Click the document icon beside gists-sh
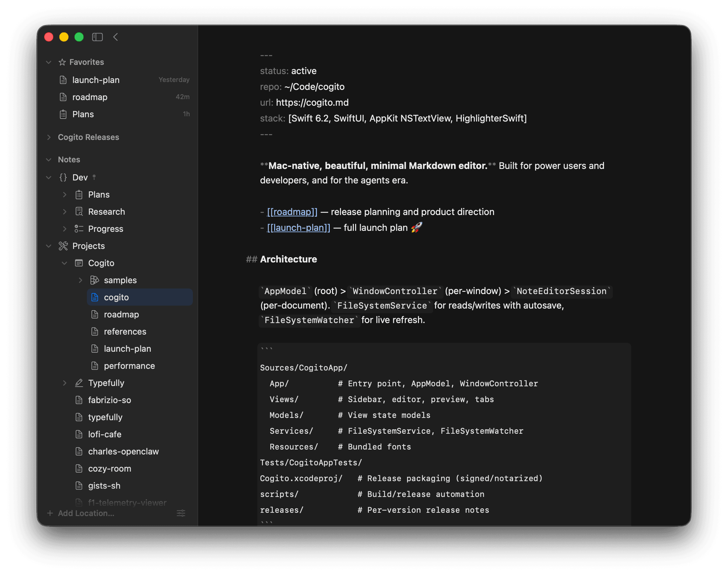This screenshot has height=575, width=728. [79, 486]
